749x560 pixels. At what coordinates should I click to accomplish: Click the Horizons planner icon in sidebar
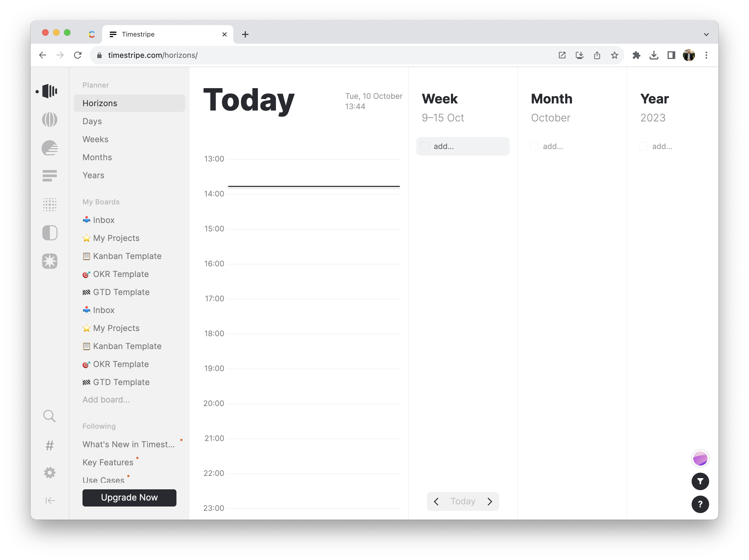[50, 91]
